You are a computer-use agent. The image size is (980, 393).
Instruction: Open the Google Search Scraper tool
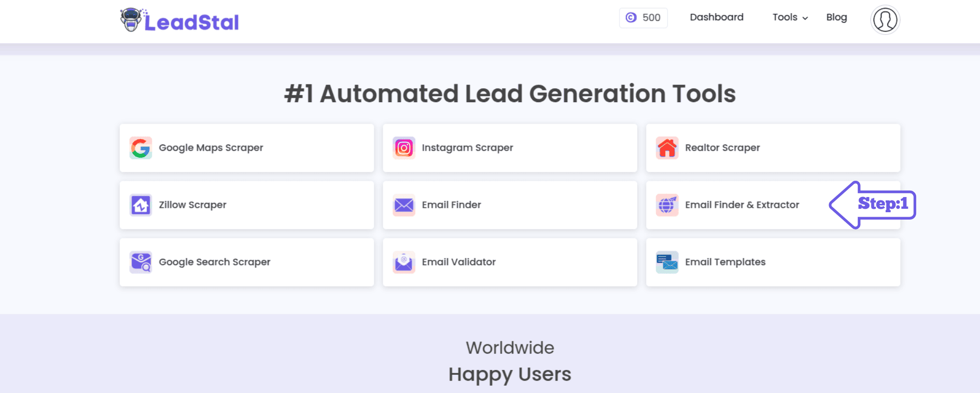click(x=247, y=262)
